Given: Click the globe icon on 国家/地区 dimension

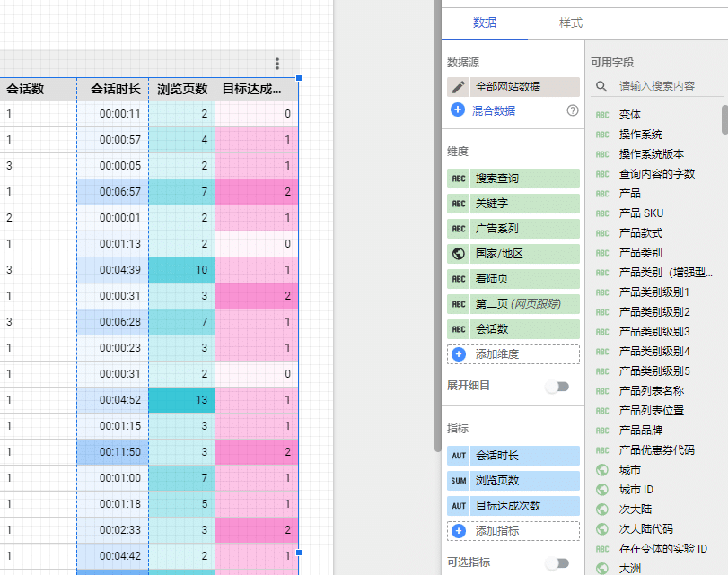Looking at the screenshot, I should tap(459, 254).
